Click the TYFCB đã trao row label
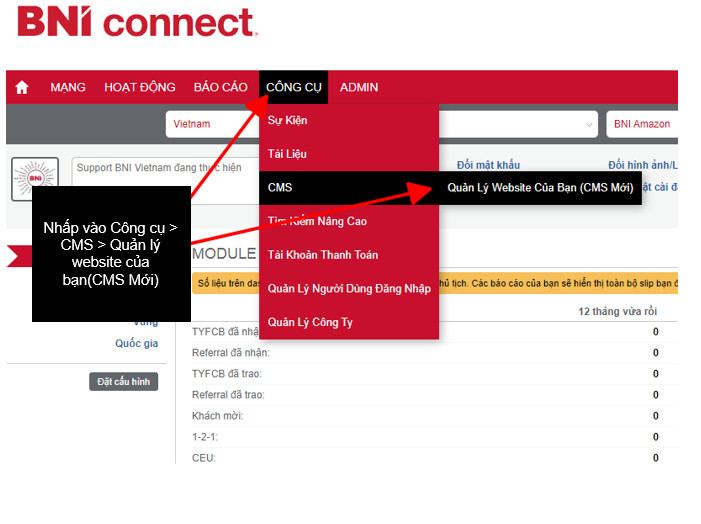This screenshot has height=524, width=701. (x=227, y=374)
